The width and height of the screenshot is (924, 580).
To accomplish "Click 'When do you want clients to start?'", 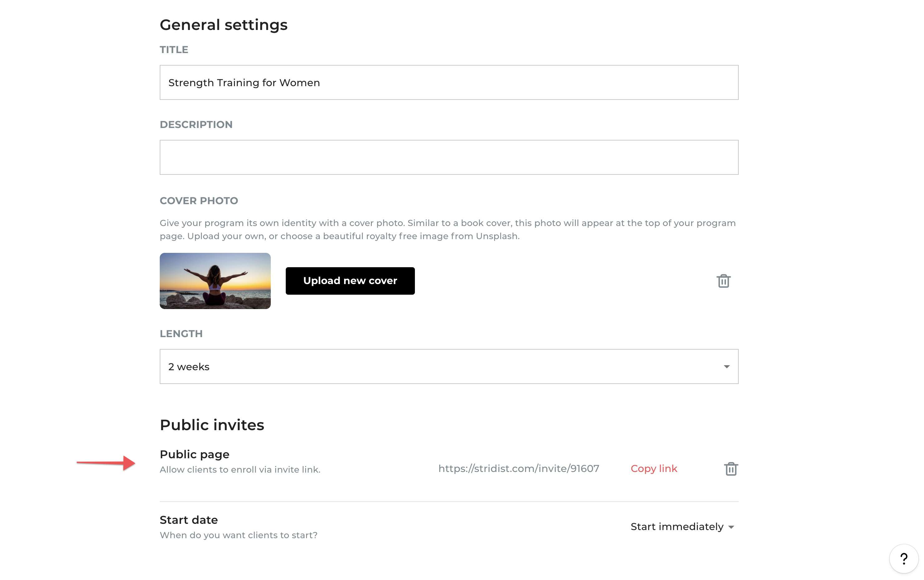I will tap(238, 535).
